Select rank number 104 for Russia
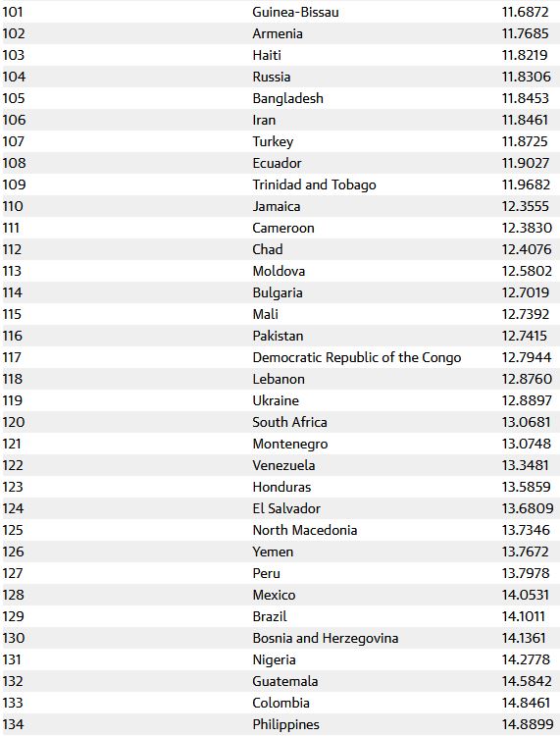560x736 pixels. [14, 77]
